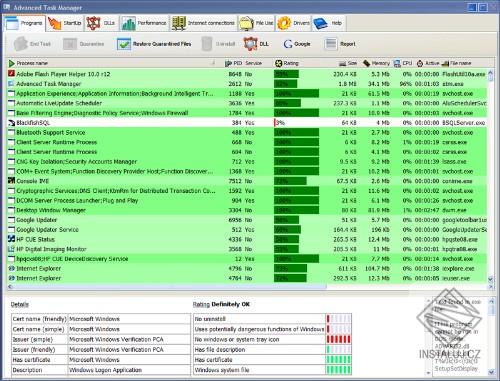
Task: Select the Google Updater row
Action: (247, 220)
